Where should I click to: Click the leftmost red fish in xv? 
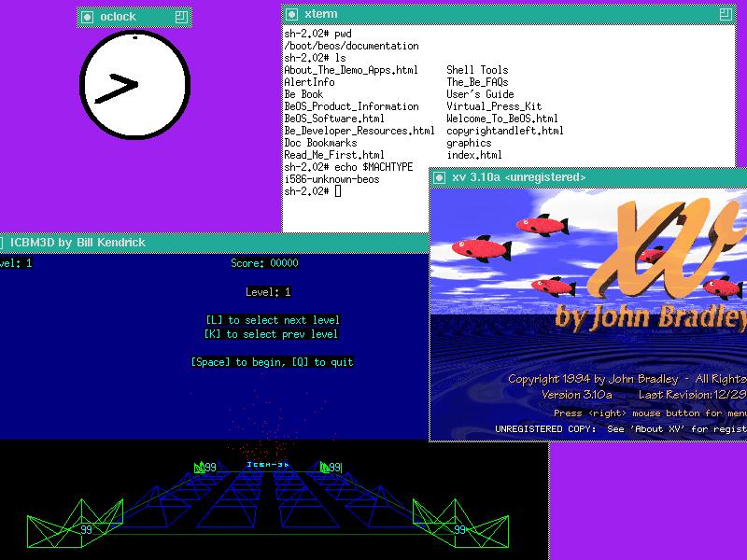[482, 249]
